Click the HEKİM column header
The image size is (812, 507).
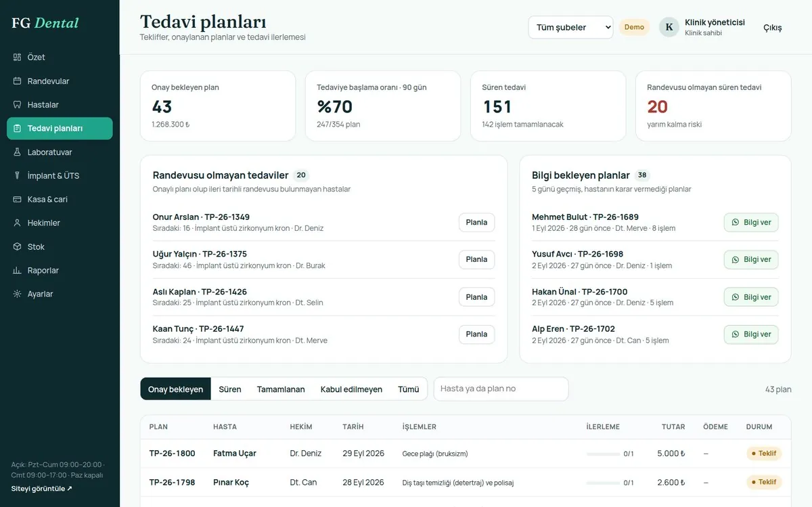click(301, 427)
